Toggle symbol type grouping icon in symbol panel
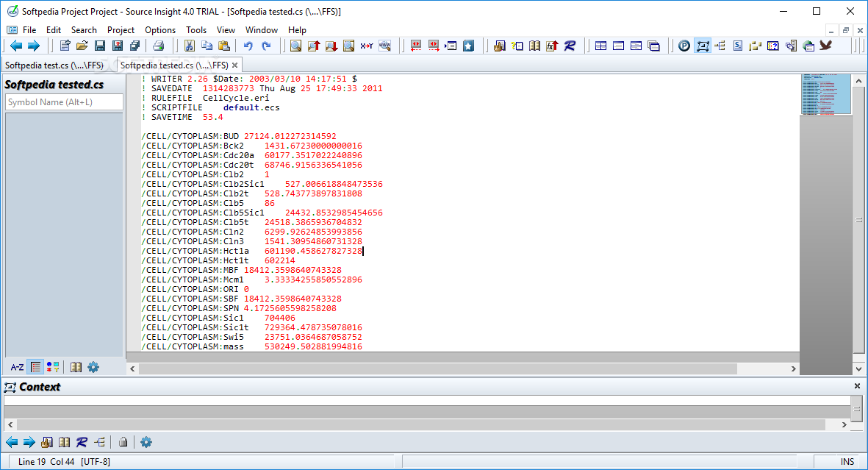 (x=53, y=367)
